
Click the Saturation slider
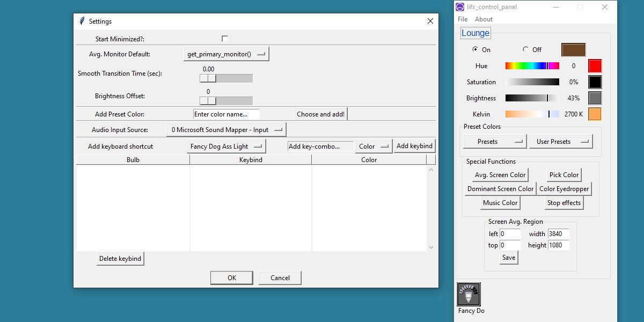pyautogui.click(x=532, y=82)
